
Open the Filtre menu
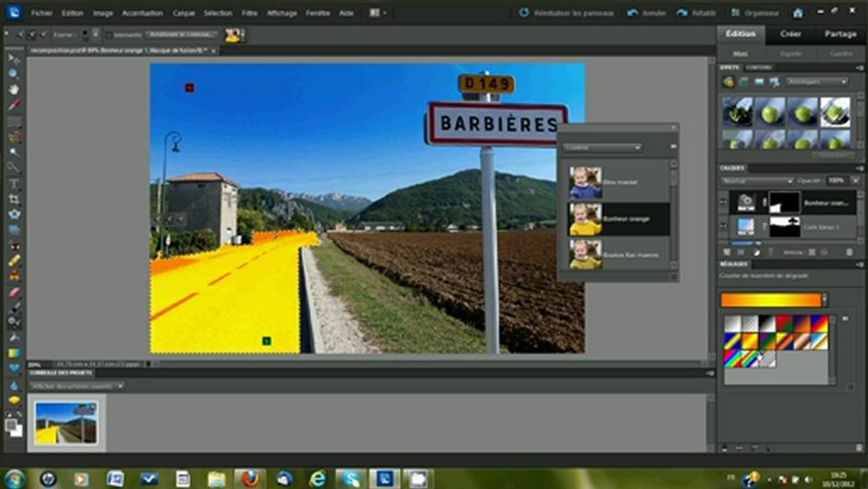pyautogui.click(x=249, y=13)
